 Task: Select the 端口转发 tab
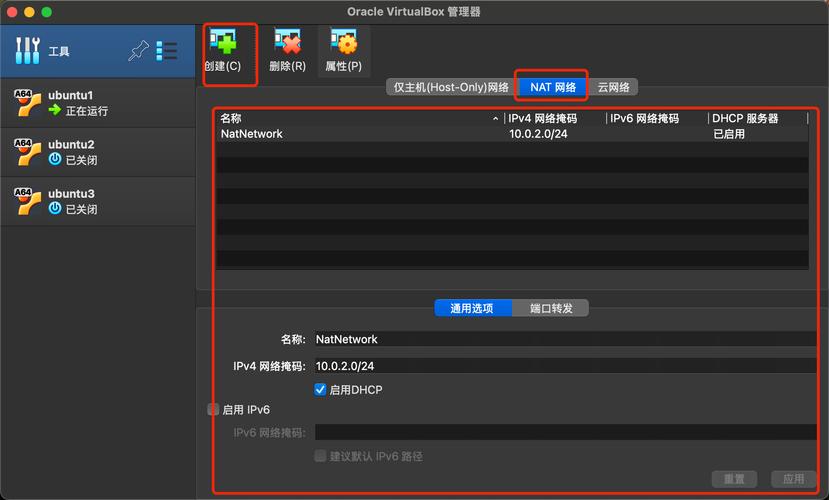(x=550, y=308)
